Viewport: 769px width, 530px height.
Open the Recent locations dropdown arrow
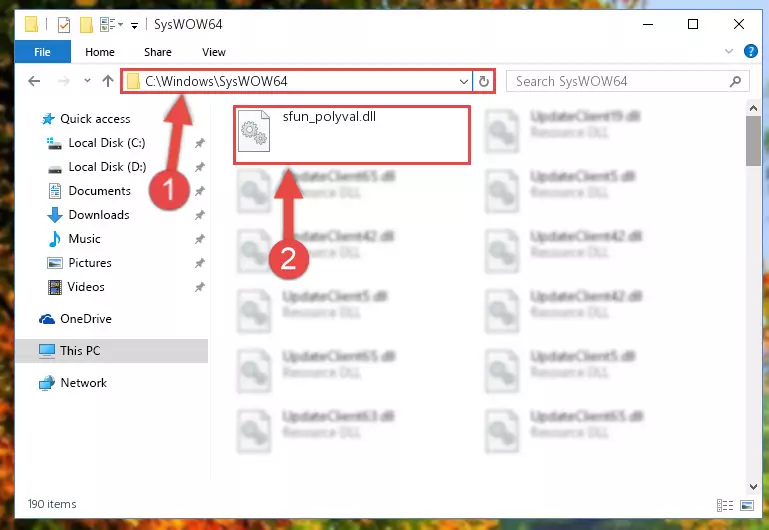(87, 81)
